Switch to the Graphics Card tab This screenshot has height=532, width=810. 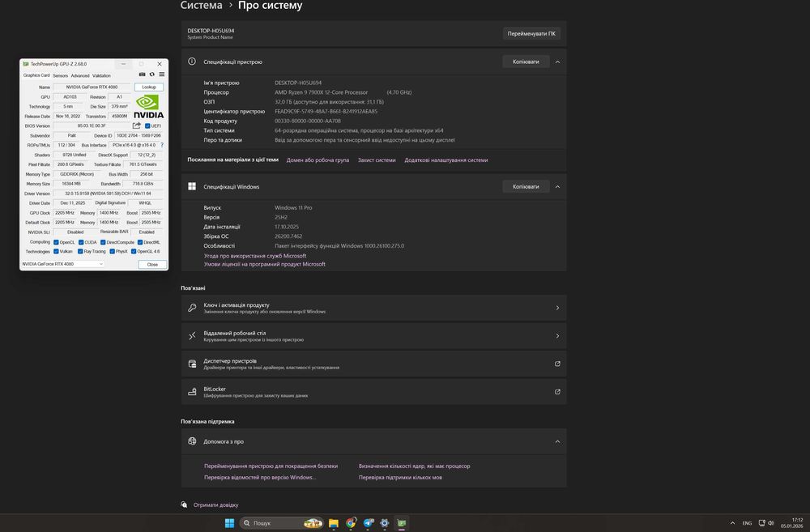[x=36, y=75]
